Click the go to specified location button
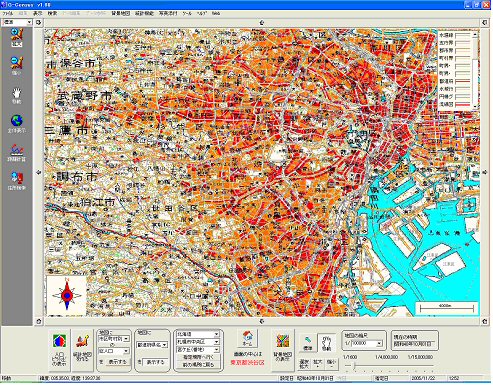 [198, 357]
